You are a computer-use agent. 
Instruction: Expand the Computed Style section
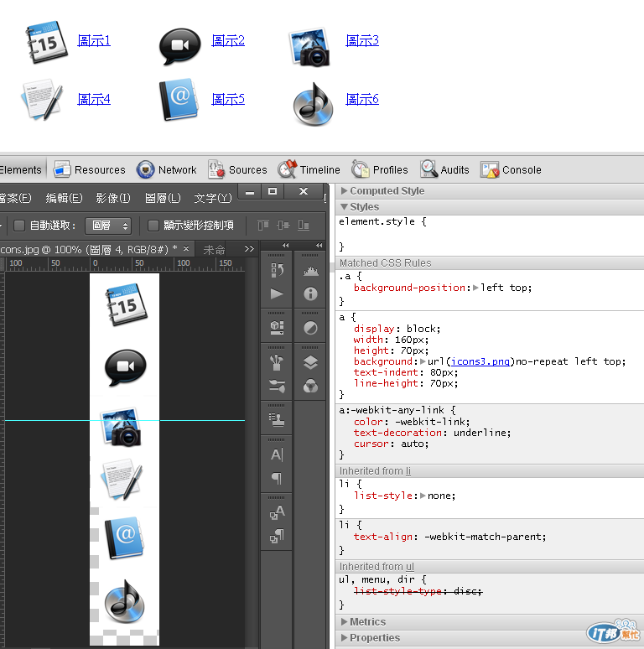pyautogui.click(x=344, y=191)
